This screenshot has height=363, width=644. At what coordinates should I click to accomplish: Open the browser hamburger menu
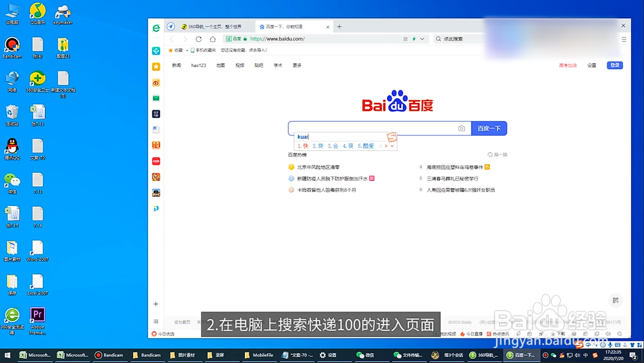coord(624,39)
